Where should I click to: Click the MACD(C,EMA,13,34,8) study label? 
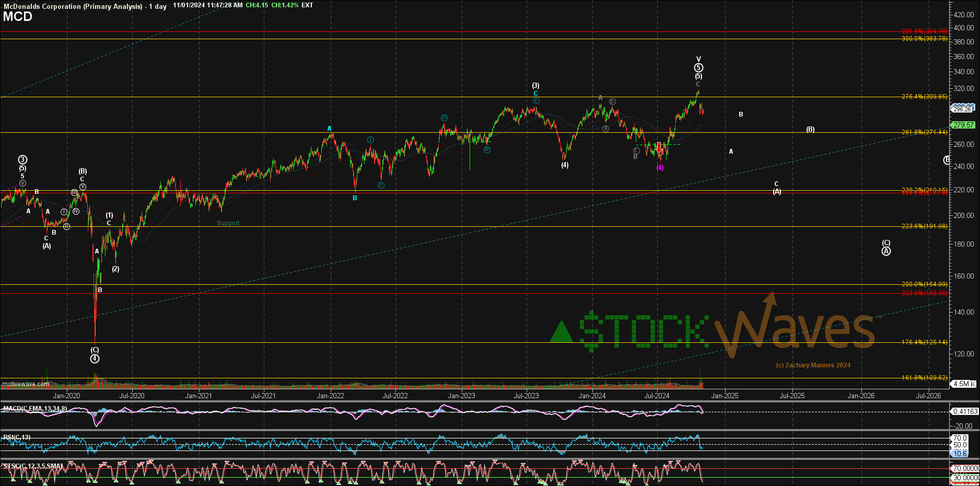(34, 409)
